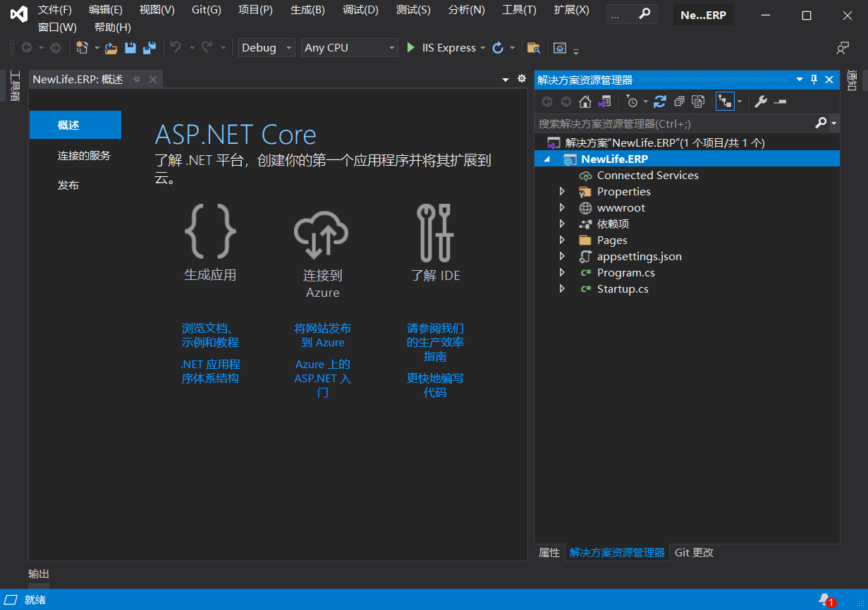Click the Preview Selected Items icon
This screenshot has width=868, height=610.
point(780,102)
